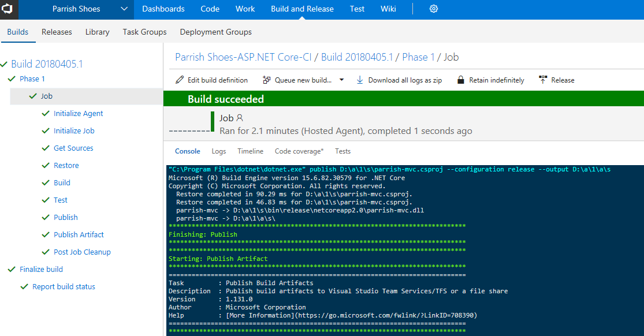Select the Get Sources step
644x336 pixels.
point(73,148)
